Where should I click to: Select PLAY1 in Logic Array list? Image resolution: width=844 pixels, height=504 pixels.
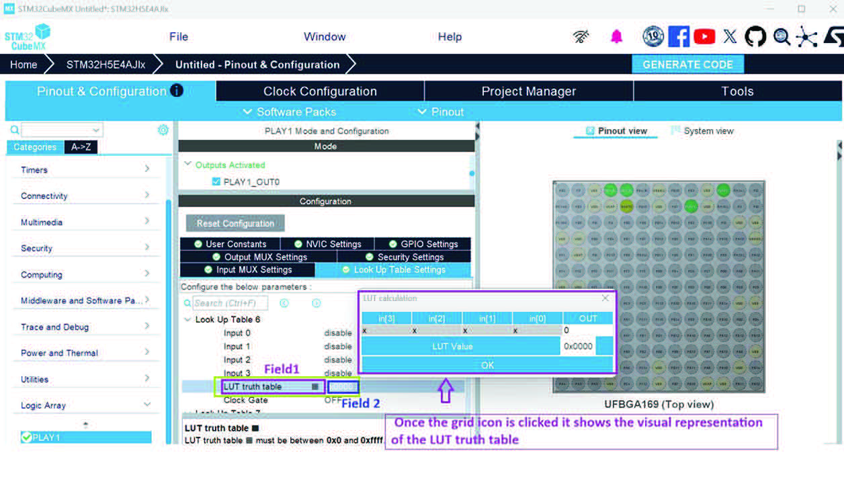85,437
